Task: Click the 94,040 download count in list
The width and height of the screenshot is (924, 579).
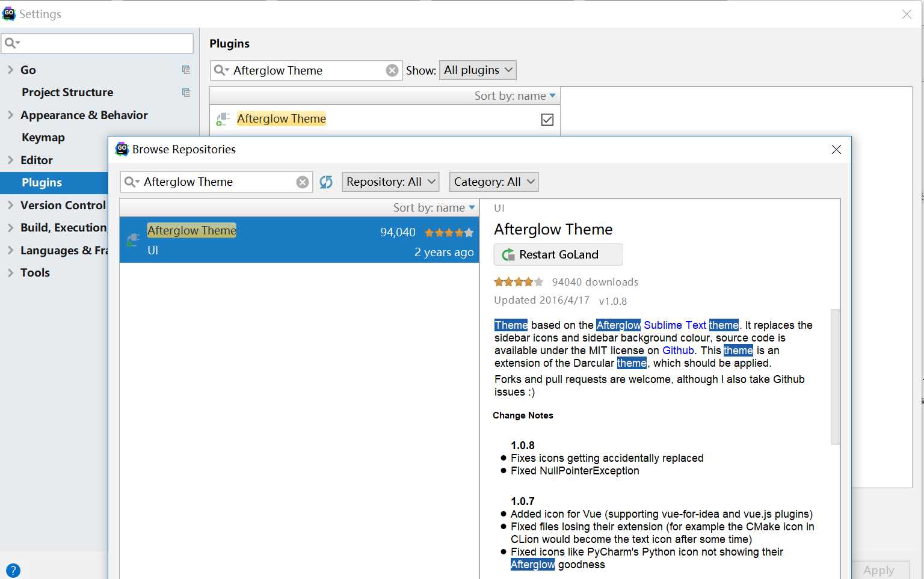Action: [398, 233]
